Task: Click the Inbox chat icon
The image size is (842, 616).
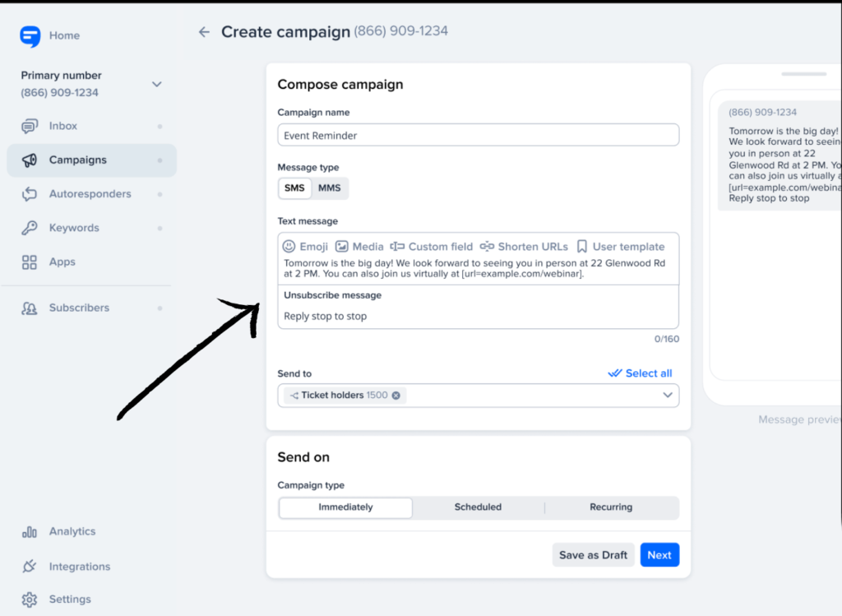Action: click(x=30, y=126)
